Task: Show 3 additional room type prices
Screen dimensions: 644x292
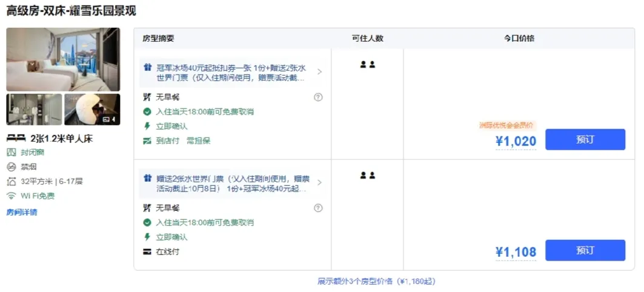Action: tap(376, 281)
